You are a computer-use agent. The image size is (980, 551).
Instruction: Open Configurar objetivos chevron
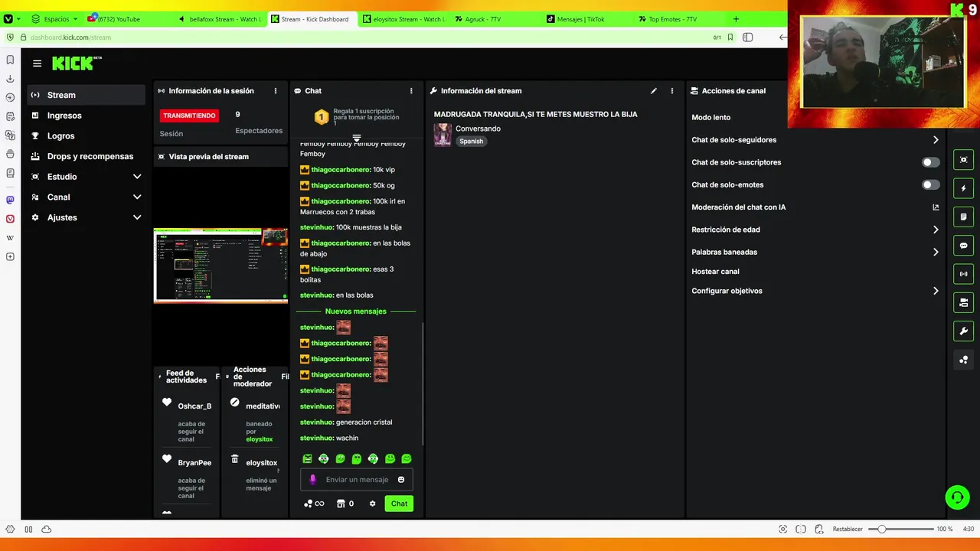(936, 291)
